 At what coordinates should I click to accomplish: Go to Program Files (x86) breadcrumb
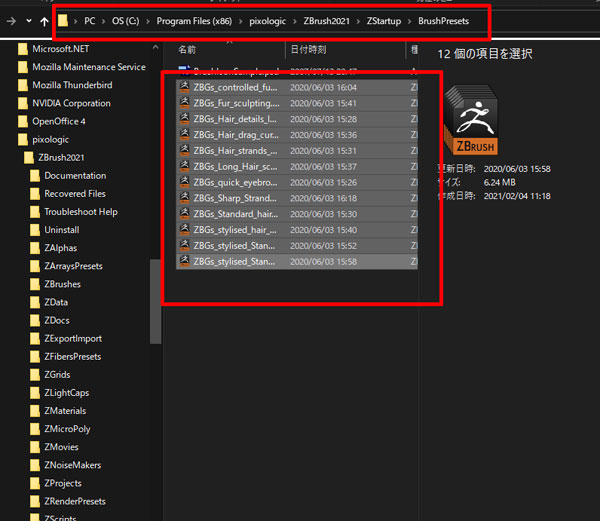tap(194, 21)
